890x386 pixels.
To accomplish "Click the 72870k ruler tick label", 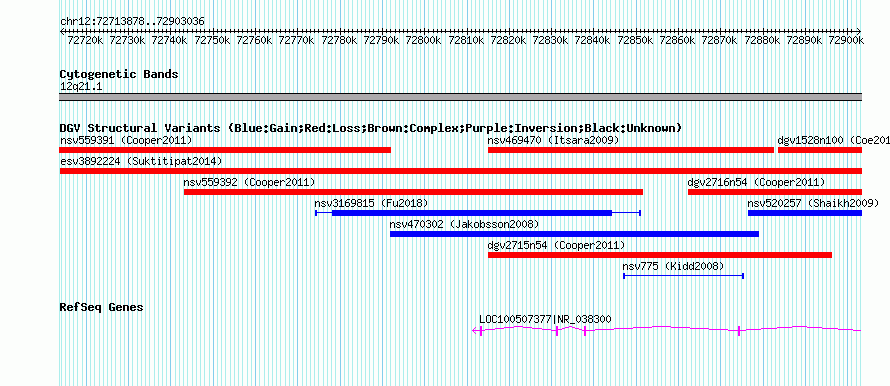I will (x=720, y=40).
